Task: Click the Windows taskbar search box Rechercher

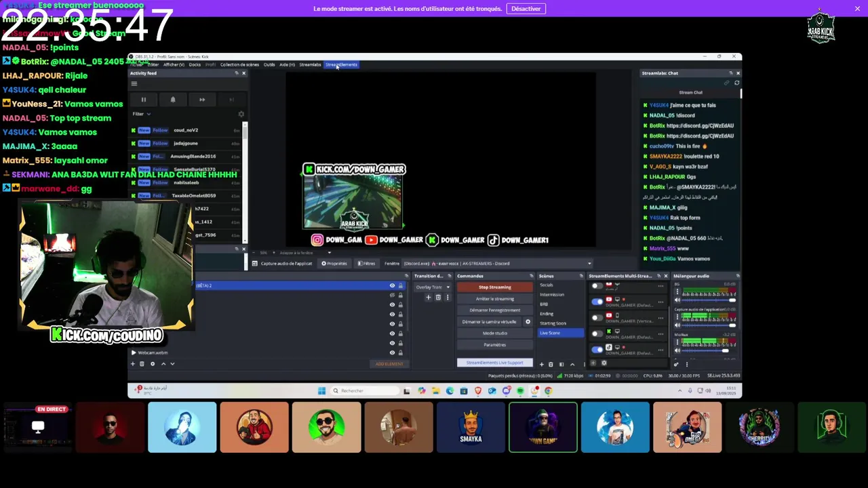Action: pyautogui.click(x=366, y=390)
